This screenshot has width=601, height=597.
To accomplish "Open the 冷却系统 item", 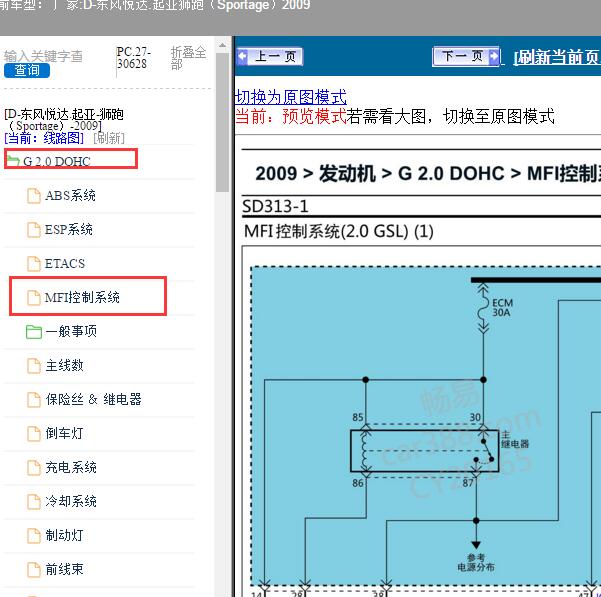I will coord(71,502).
